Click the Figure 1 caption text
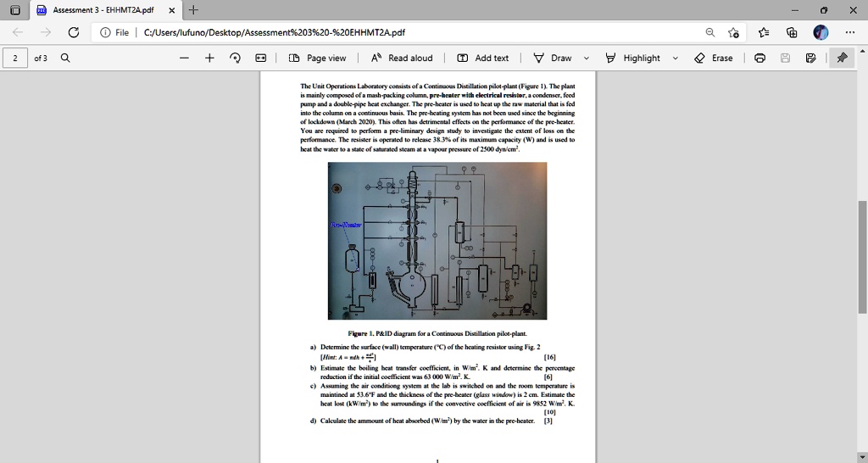The image size is (868, 463). 437,333
